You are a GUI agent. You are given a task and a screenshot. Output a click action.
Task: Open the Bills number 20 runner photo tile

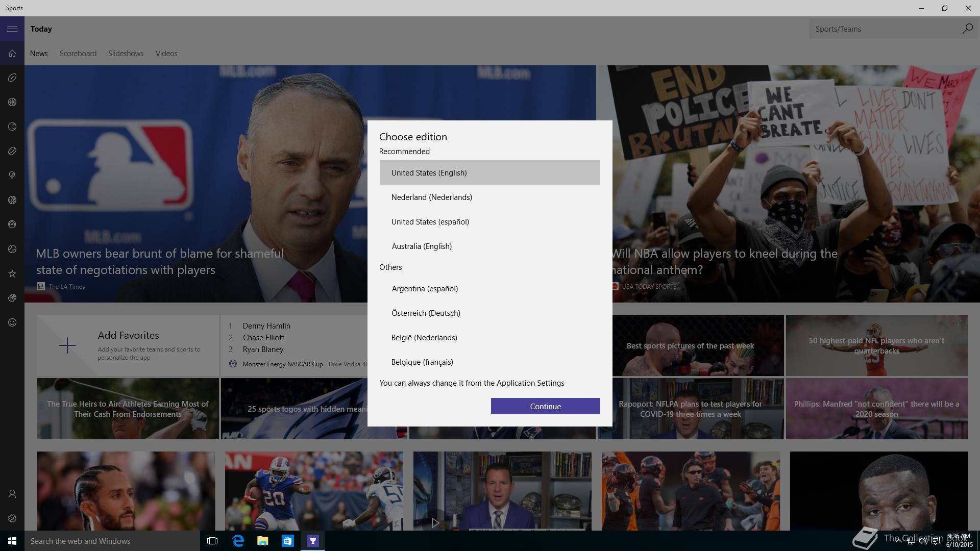tap(314, 491)
